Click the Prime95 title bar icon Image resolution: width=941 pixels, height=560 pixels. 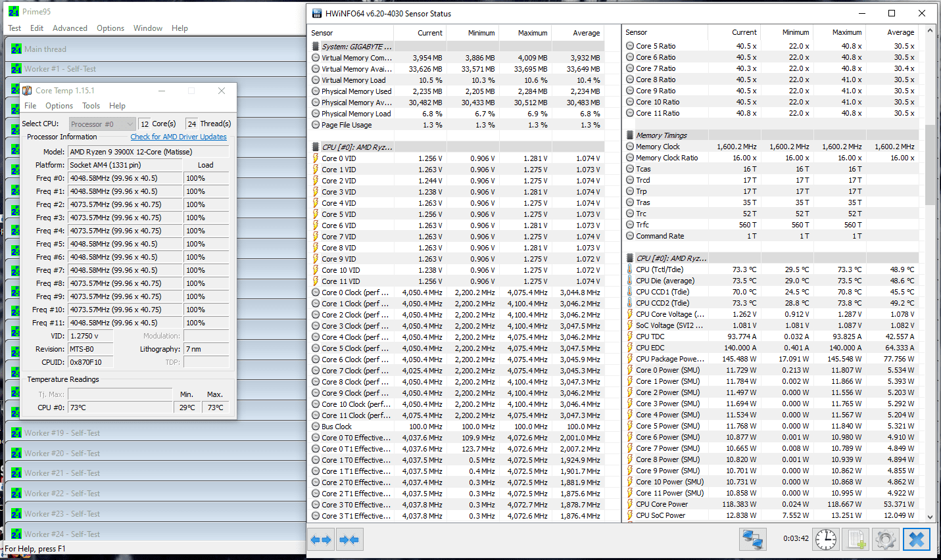14,12
